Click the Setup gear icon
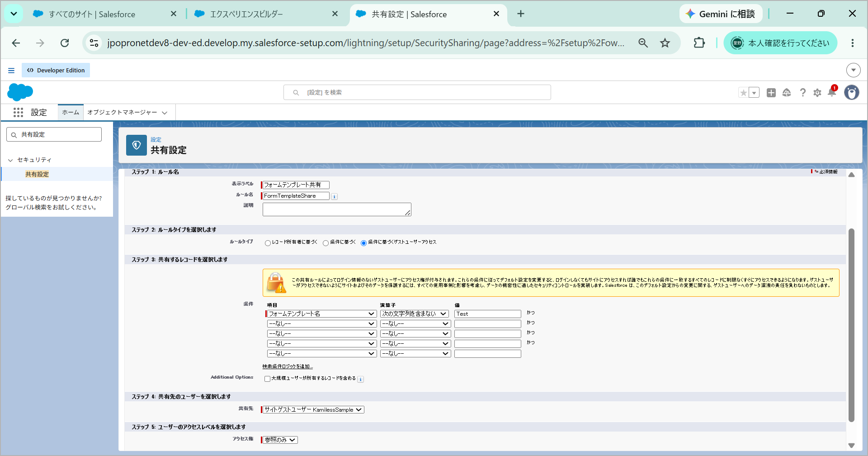The height and width of the screenshot is (456, 868). 817,92
